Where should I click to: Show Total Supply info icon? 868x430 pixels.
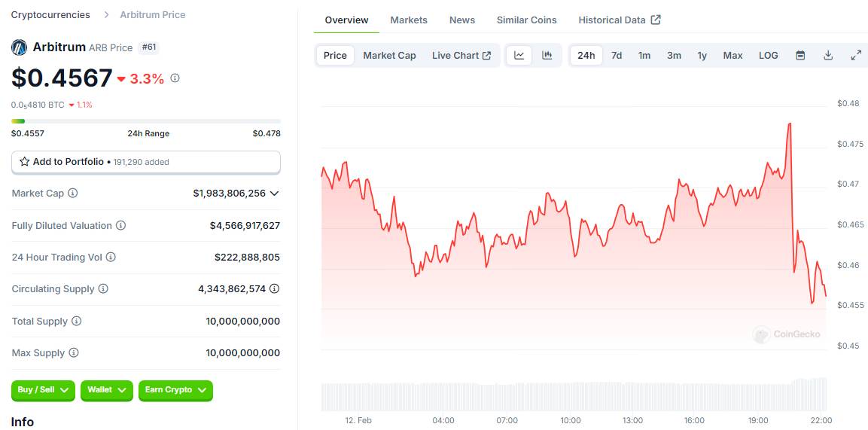[76, 321]
